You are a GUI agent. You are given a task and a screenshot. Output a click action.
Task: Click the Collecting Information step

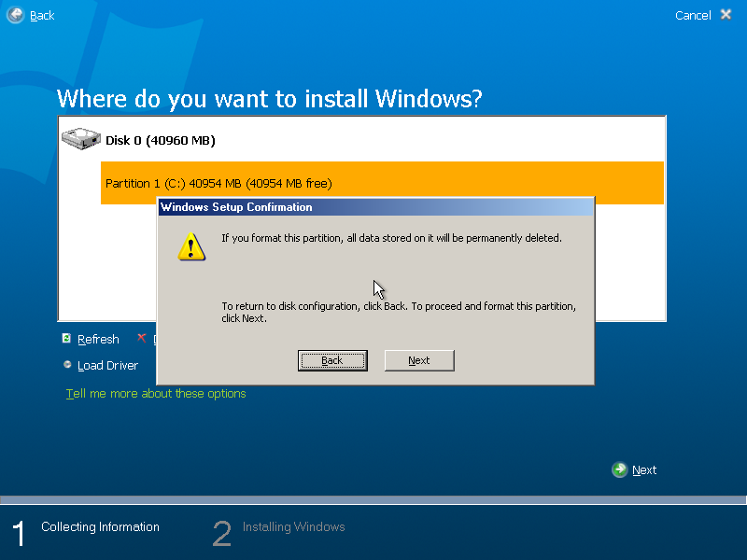pos(100,526)
